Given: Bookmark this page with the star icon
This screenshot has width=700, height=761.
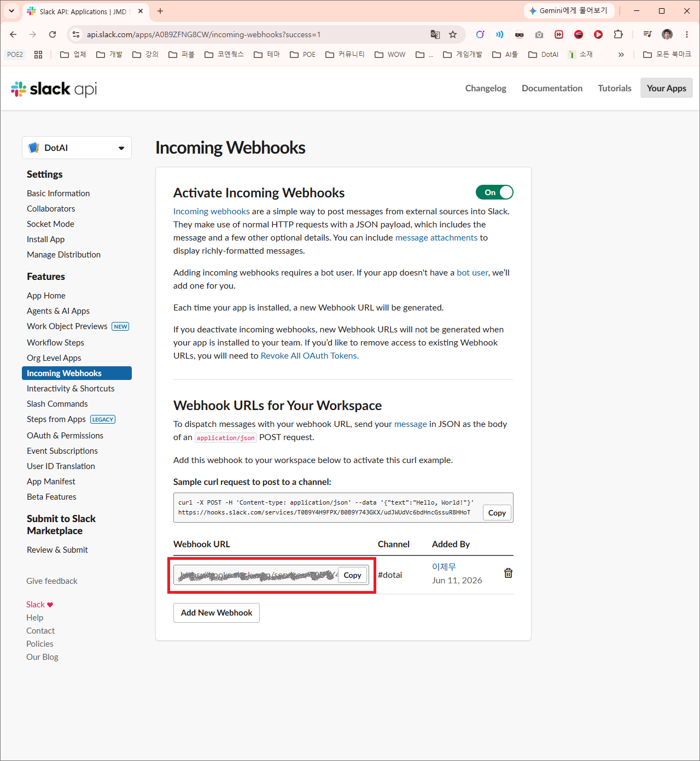Looking at the screenshot, I should pos(453,34).
